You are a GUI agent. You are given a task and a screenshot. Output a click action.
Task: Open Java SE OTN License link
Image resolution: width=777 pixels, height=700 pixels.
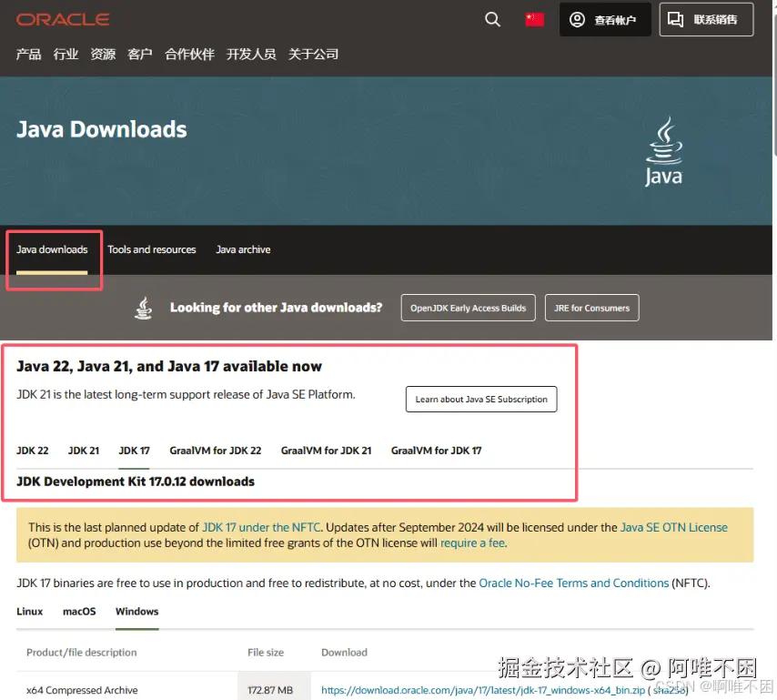[674, 527]
